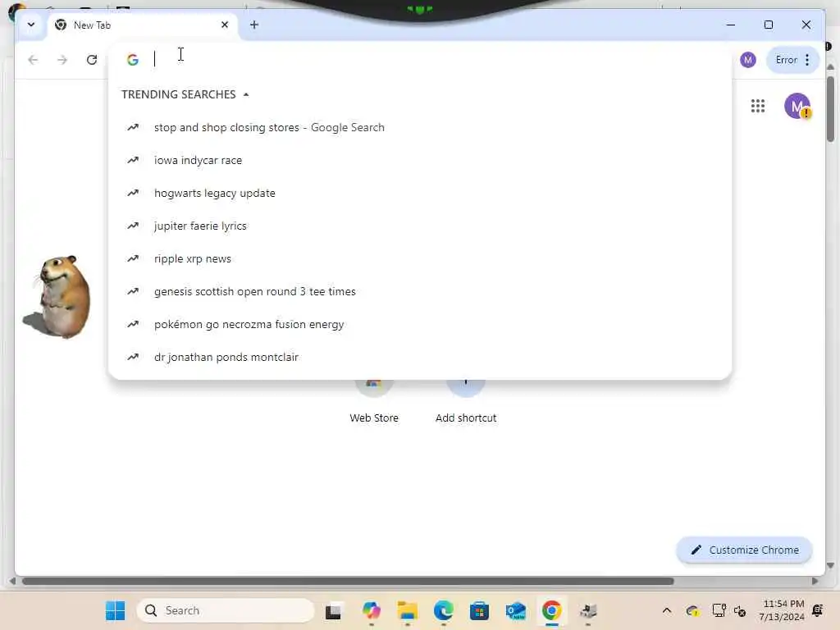Reload the page
This screenshot has height=630, width=840.
(92, 59)
